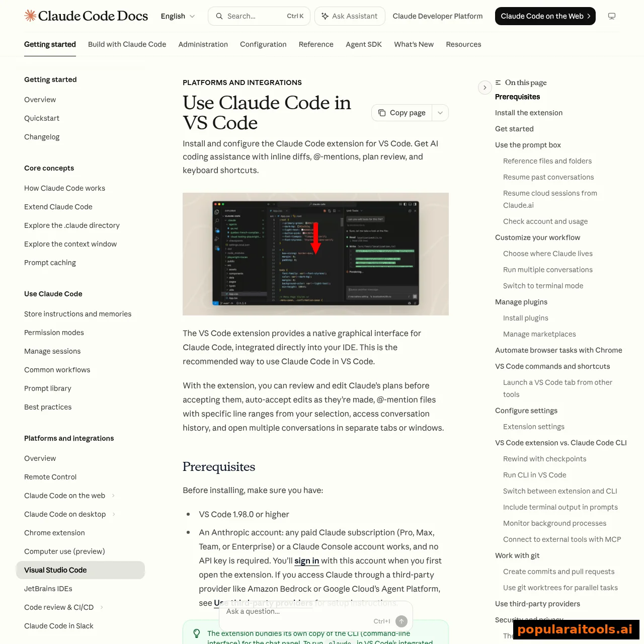Select Visual Studio Code in sidebar

[x=80, y=570]
